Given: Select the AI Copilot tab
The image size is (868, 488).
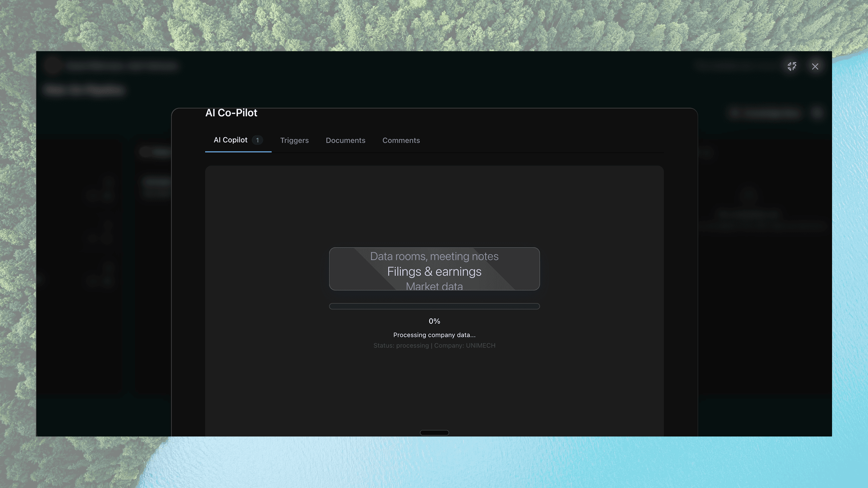Looking at the screenshot, I should [x=231, y=140].
